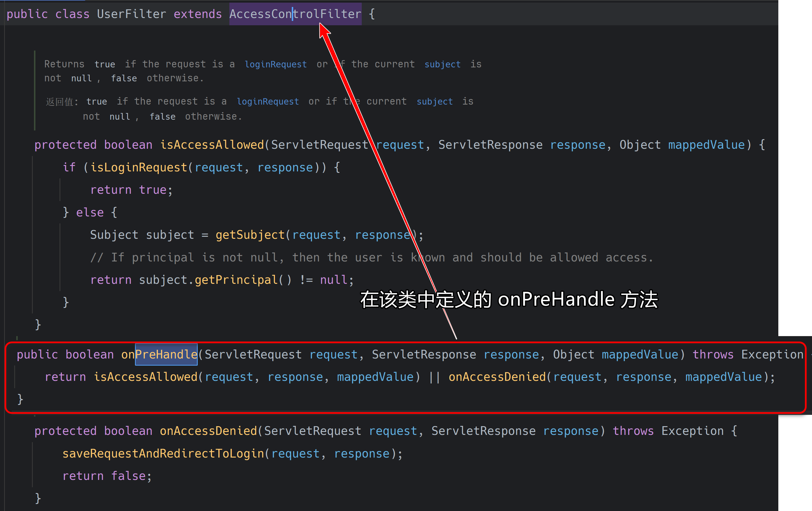This screenshot has height=511, width=812.
Task: Click the extends keyword in class declaration
Action: (198, 14)
